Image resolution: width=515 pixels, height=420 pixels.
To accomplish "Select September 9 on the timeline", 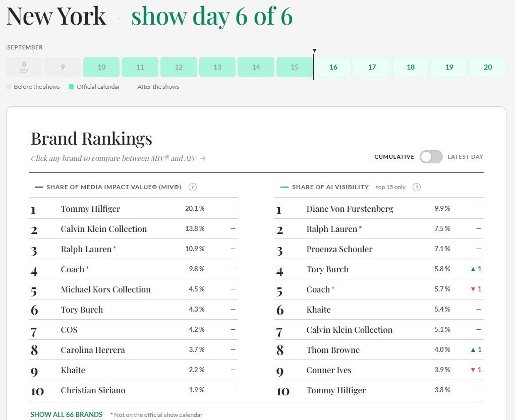I will [x=63, y=67].
